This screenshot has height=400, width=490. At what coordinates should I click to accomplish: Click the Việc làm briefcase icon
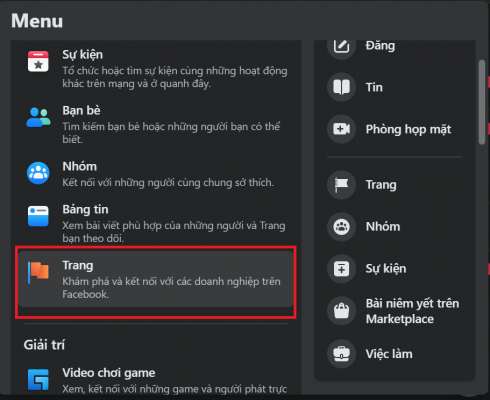(x=341, y=354)
